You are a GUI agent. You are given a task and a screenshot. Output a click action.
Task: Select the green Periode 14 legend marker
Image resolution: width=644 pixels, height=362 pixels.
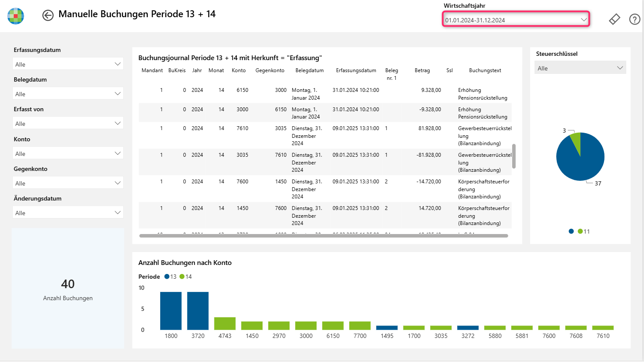point(182,277)
